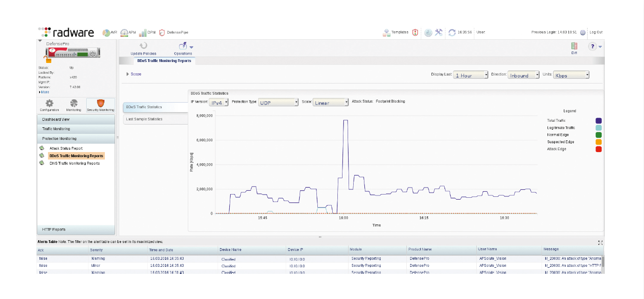Open Security Monitoring shield icon
Viewport: 644px width, 299px height.
tap(100, 104)
